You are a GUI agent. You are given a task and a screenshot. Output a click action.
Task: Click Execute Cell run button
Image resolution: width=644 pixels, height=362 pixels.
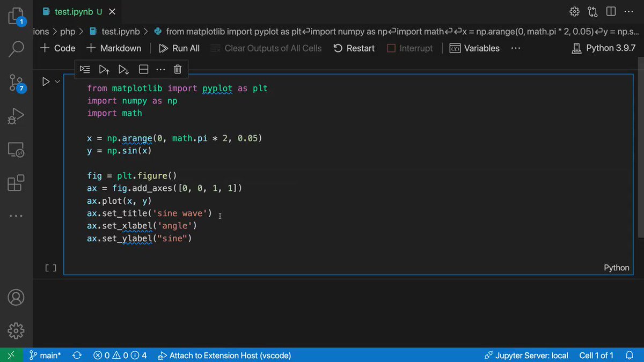click(46, 82)
